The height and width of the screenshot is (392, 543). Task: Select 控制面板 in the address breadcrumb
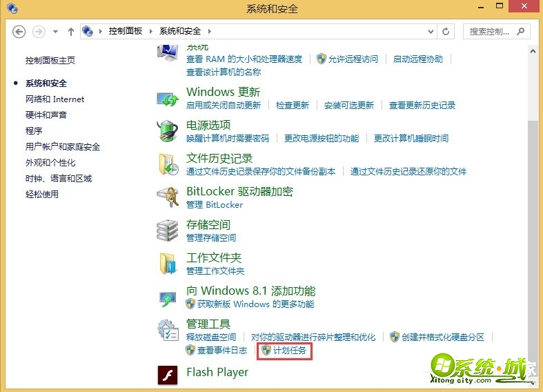[126, 31]
